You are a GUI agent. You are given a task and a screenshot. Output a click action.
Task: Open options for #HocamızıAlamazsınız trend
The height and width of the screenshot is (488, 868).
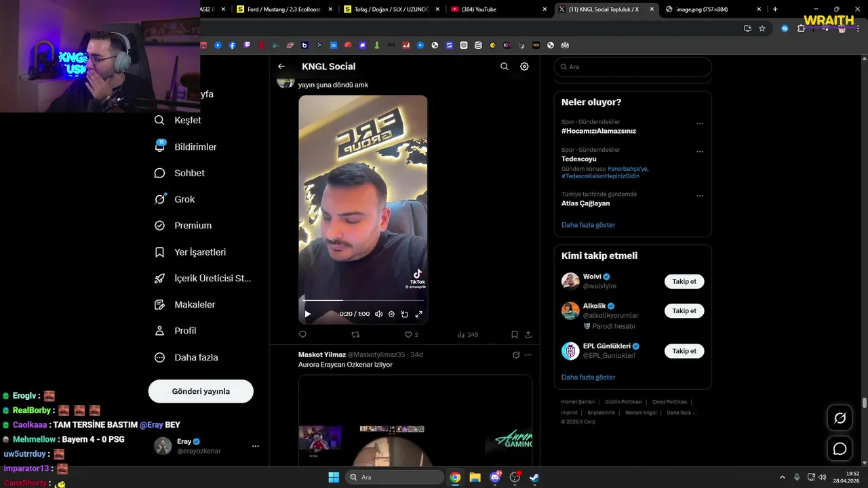pos(700,123)
